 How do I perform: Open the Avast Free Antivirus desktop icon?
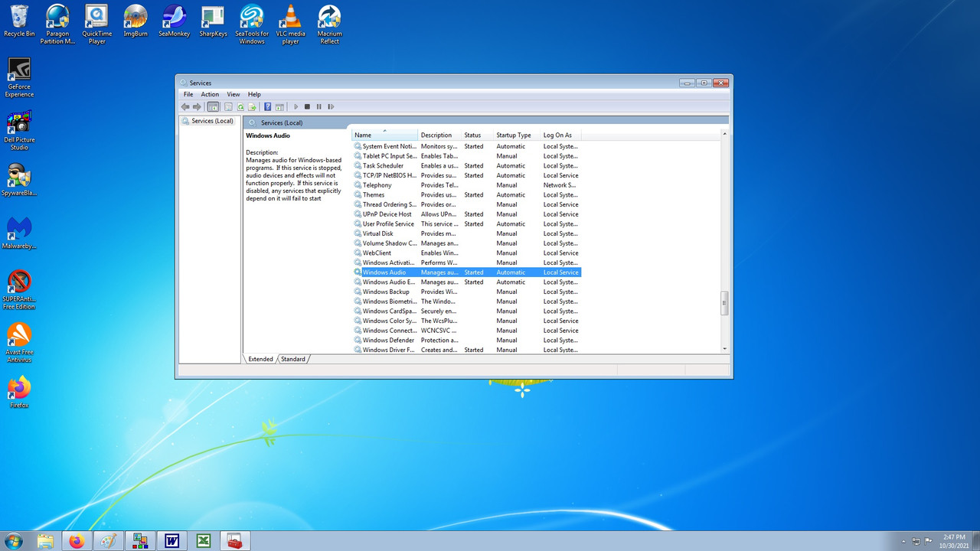(x=19, y=342)
